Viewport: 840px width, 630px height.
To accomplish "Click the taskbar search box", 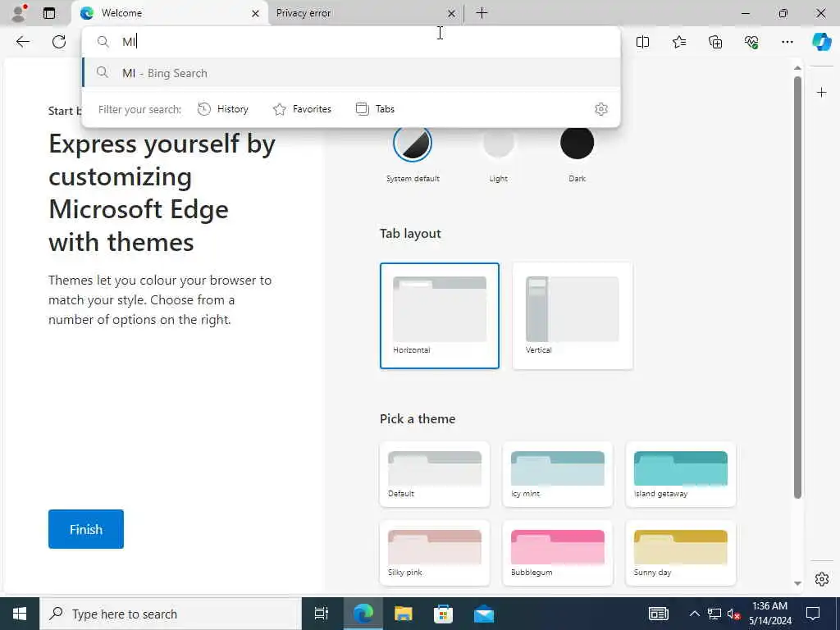I will pos(171,614).
